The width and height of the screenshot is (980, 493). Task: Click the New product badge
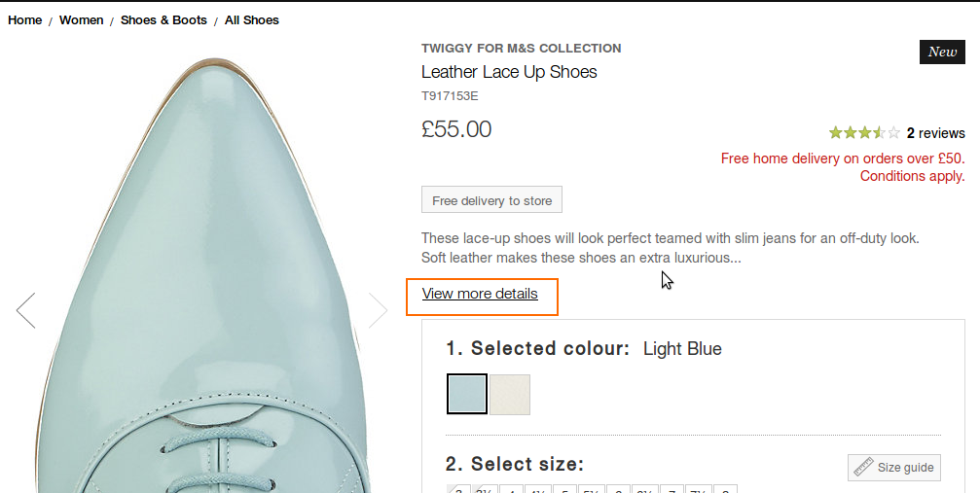[941, 52]
